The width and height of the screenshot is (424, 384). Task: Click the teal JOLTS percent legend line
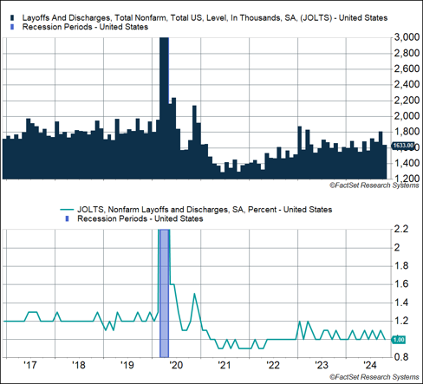click(x=67, y=210)
